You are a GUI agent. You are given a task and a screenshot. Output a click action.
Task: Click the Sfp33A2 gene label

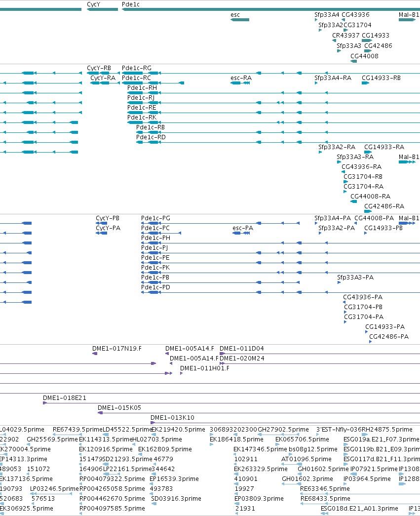[331, 25]
